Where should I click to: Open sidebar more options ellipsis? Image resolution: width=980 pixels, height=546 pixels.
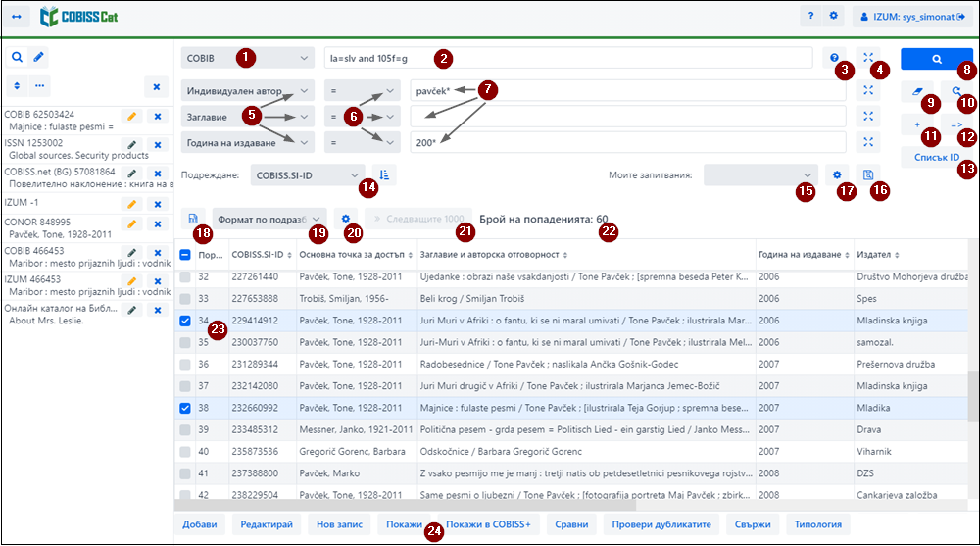40,85
